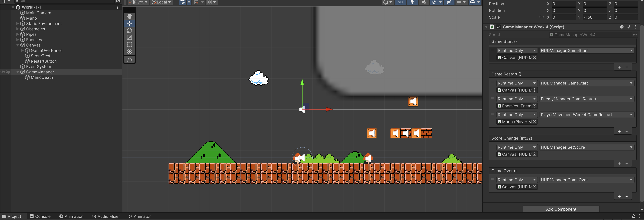Click the scene effects layers icon
644x220 pixels.
pos(434,2)
